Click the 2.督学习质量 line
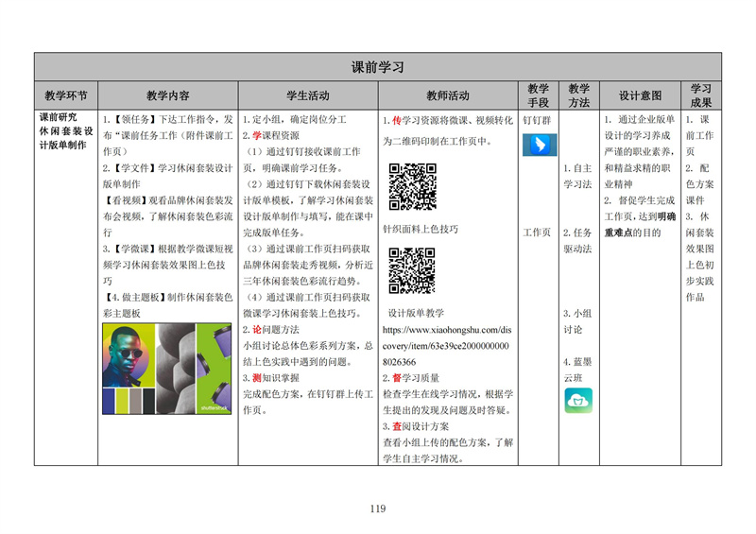The width and height of the screenshot is (756, 534). pos(411,378)
